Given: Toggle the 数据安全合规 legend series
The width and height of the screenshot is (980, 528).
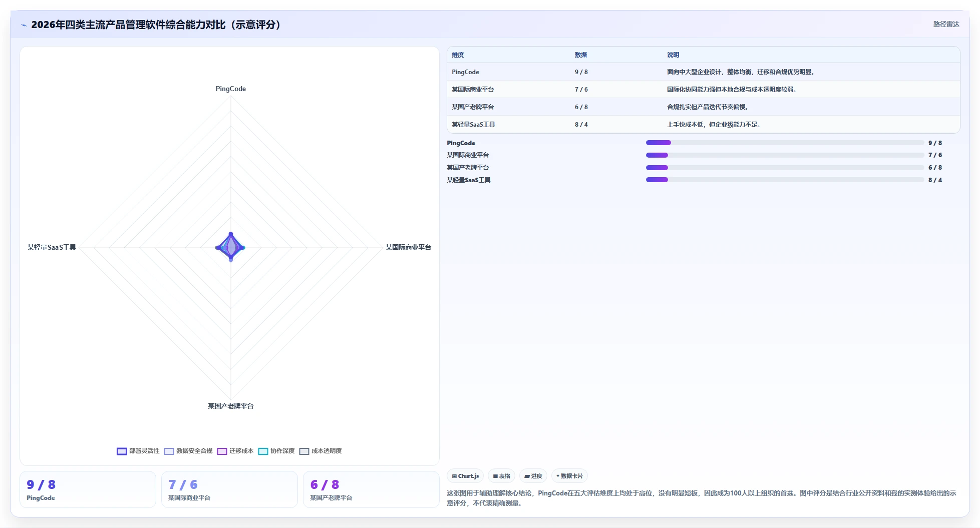Looking at the screenshot, I should click(188, 451).
